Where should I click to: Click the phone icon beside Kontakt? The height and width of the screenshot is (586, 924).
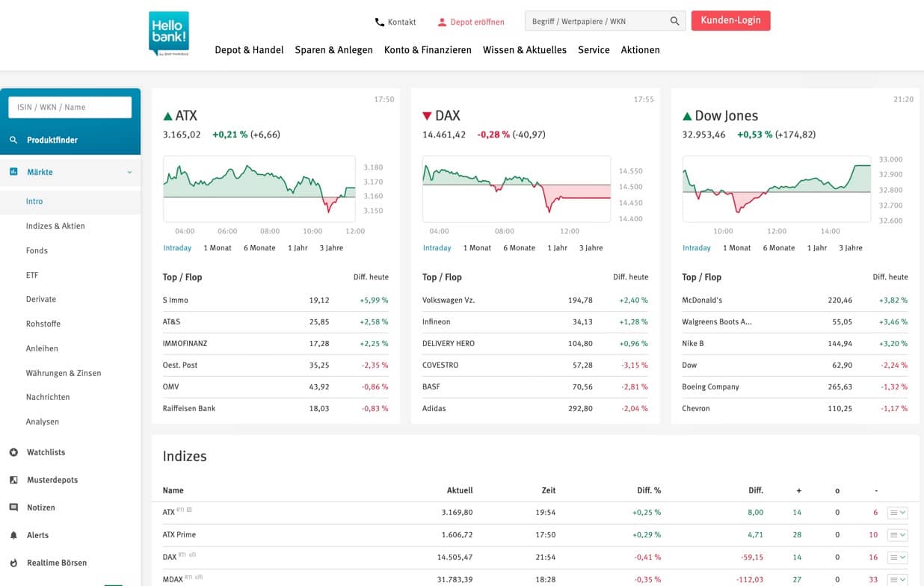pyautogui.click(x=380, y=22)
